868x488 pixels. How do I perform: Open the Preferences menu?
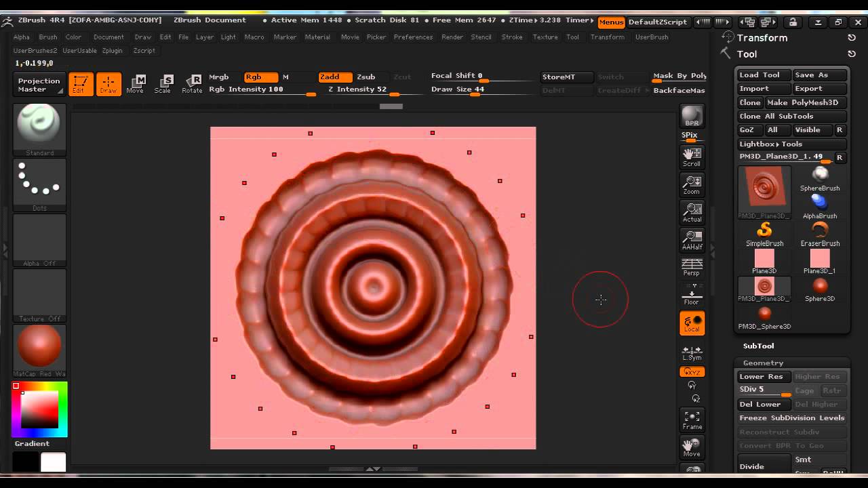[413, 37]
